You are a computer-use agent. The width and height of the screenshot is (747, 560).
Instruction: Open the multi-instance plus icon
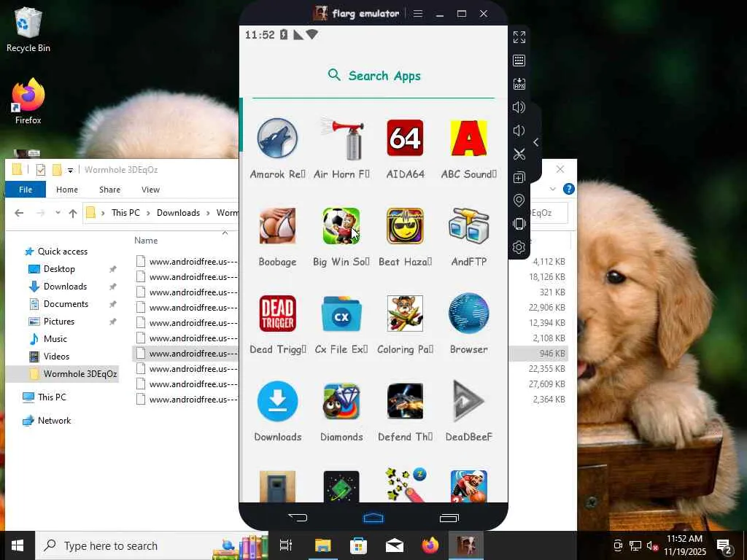pyautogui.click(x=519, y=178)
